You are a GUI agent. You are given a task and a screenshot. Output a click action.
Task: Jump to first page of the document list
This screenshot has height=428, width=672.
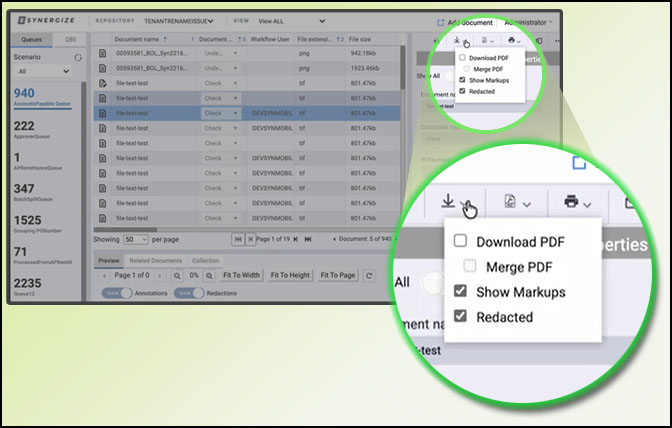(237, 240)
